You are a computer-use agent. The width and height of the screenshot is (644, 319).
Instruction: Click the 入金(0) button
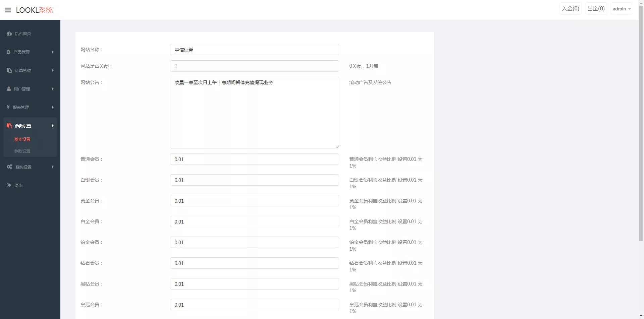(x=570, y=8)
